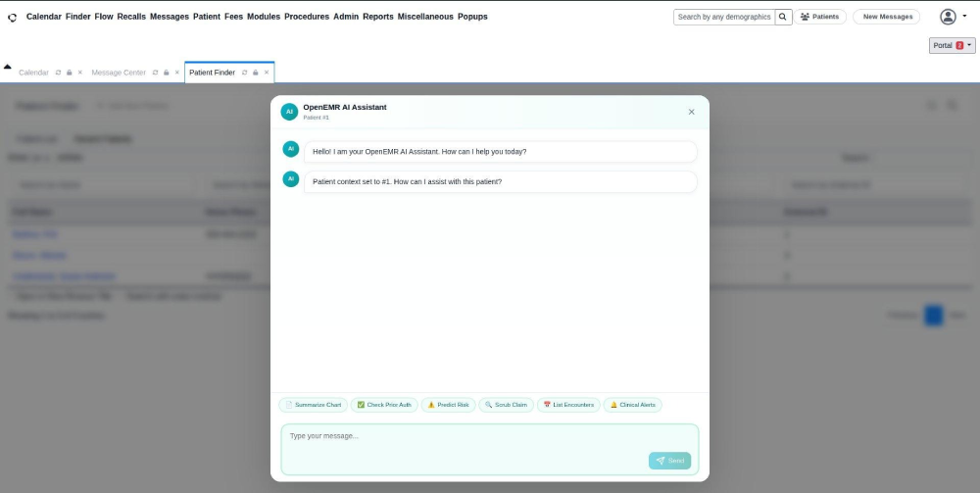Open the Patient menu
Viewport: 980px width, 493px height.
(x=206, y=17)
